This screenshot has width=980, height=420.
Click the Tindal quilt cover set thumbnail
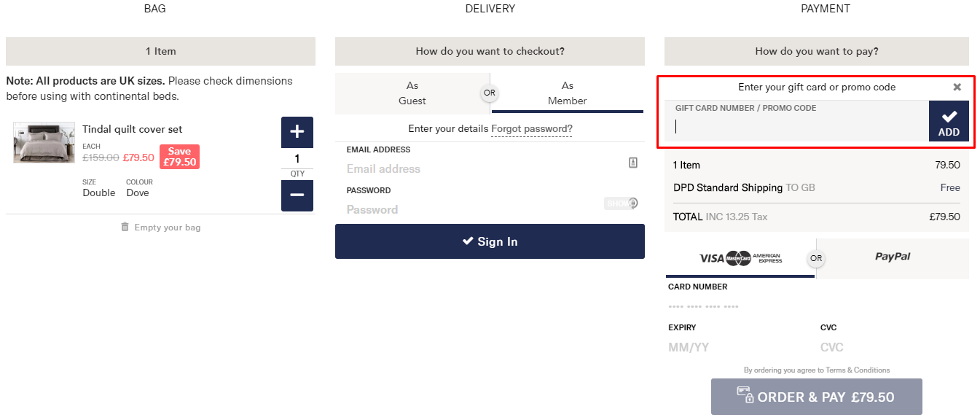(44, 142)
